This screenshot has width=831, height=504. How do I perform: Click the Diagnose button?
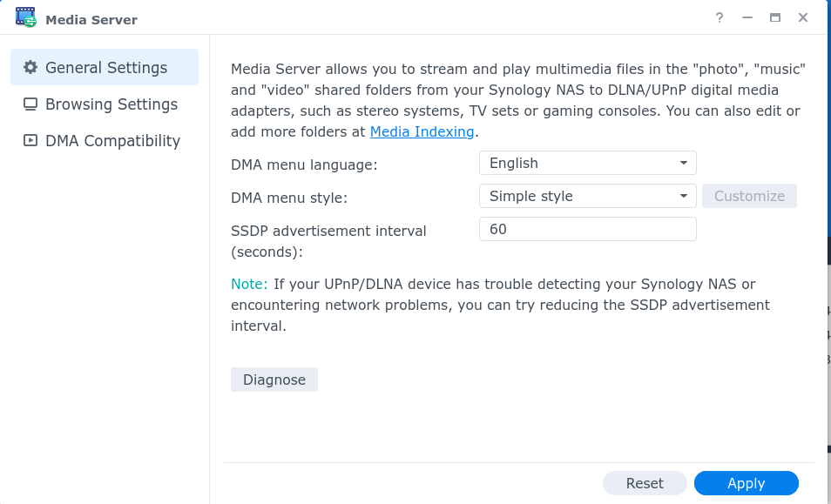click(274, 380)
